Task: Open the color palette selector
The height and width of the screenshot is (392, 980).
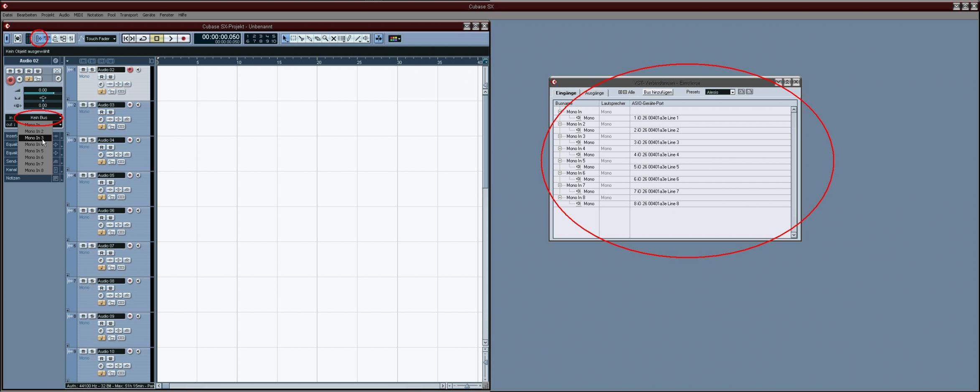Action: pos(395,38)
